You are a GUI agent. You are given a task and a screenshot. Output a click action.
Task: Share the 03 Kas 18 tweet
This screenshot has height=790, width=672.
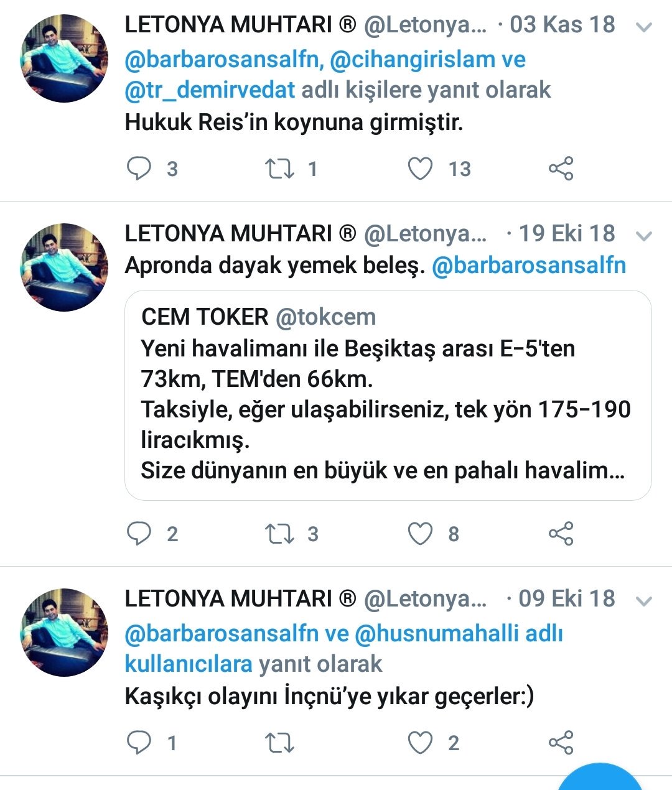point(561,169)
